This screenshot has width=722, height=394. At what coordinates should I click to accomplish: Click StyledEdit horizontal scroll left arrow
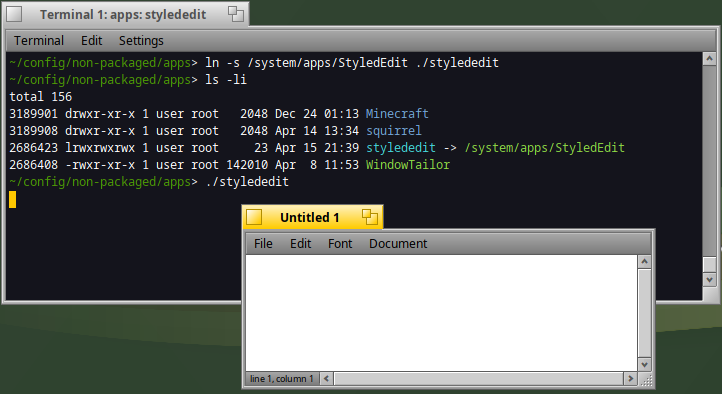pos(326,379)
